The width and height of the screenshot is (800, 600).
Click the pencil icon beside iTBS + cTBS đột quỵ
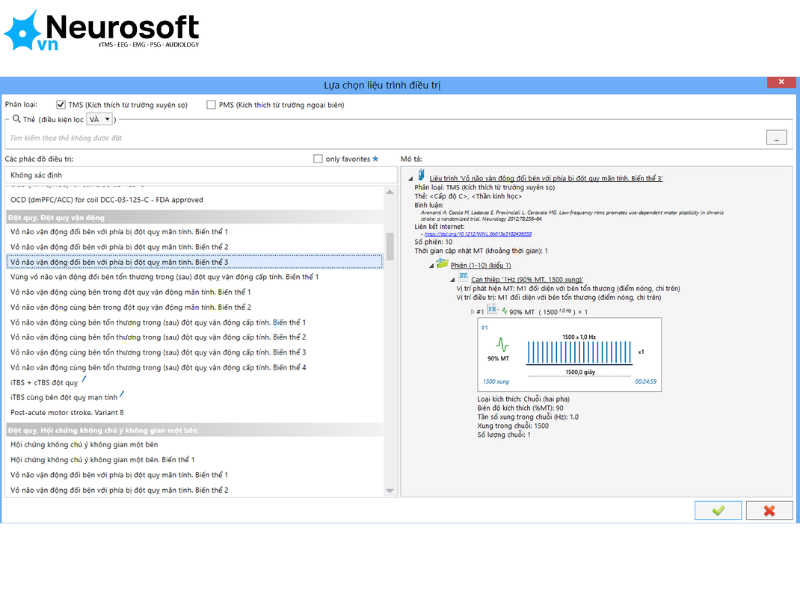84,380
